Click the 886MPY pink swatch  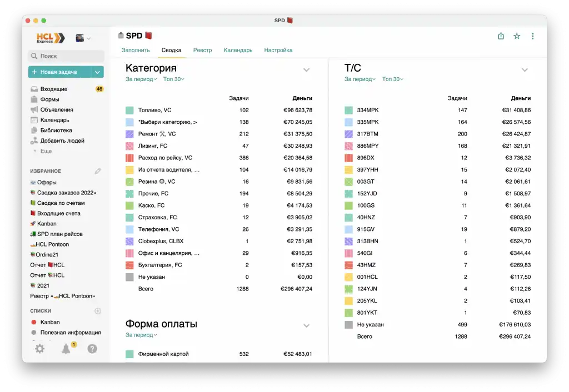tap(348, 146)
